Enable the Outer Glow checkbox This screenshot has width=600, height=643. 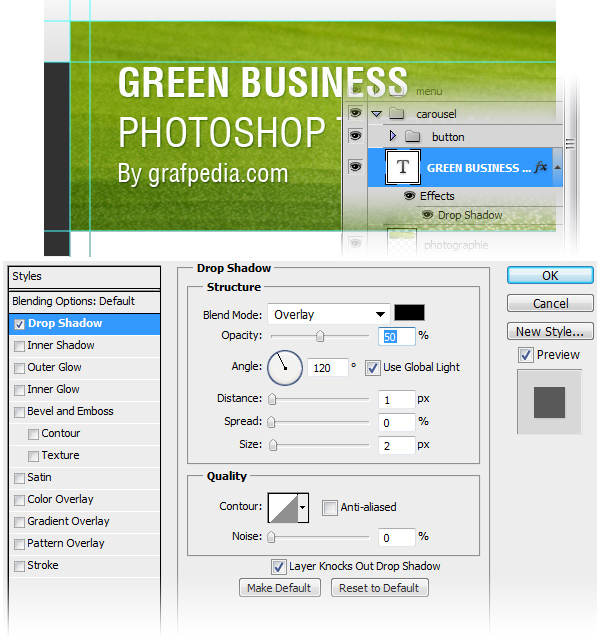point(19,368)
